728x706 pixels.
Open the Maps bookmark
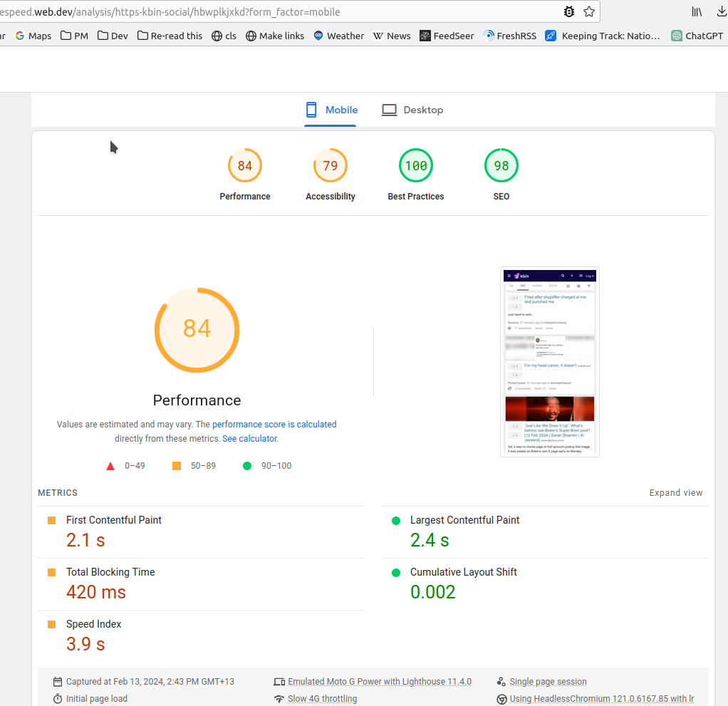33,36
